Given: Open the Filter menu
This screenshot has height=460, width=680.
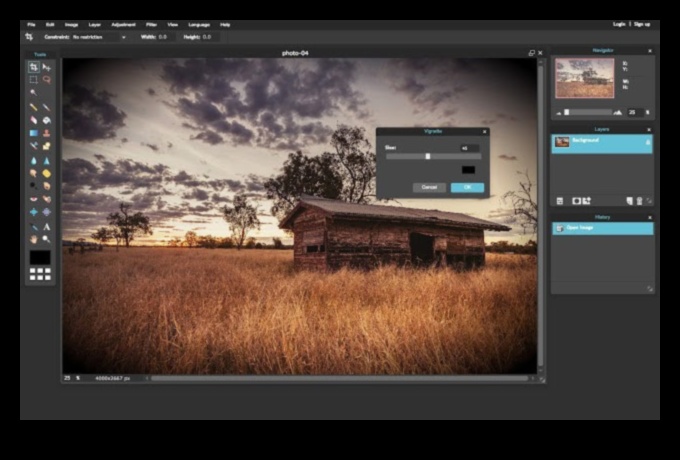Looking at the screenshot, I should click(150, 24).
